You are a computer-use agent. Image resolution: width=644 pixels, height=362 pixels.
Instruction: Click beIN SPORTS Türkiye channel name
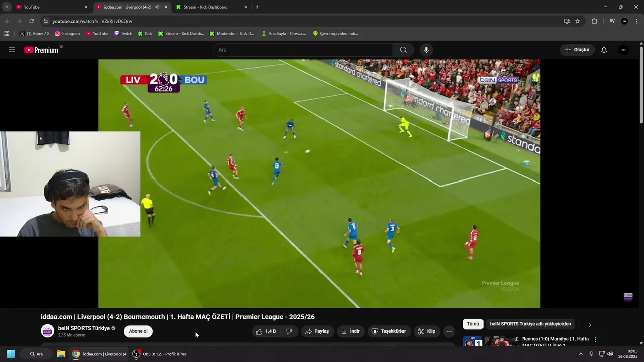(x=84, y=328)
